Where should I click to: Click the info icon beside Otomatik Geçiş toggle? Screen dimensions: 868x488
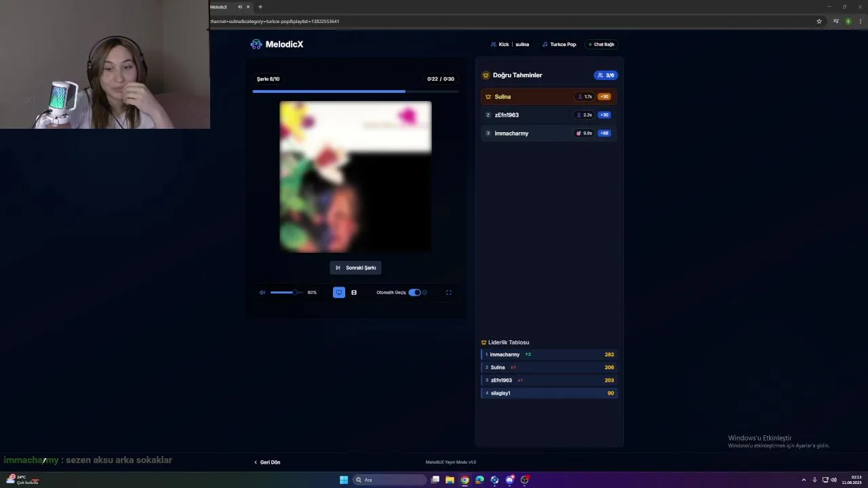(x=425, y=293)
